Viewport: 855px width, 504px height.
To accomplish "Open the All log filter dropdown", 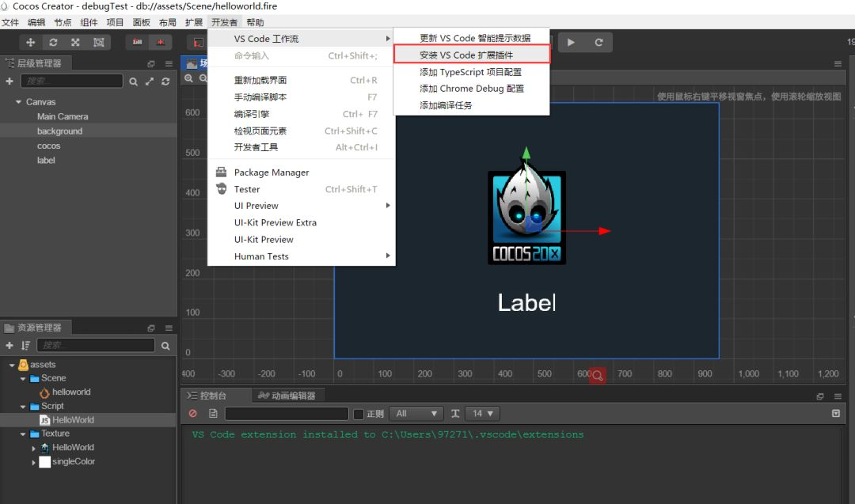I will [417, 413].
